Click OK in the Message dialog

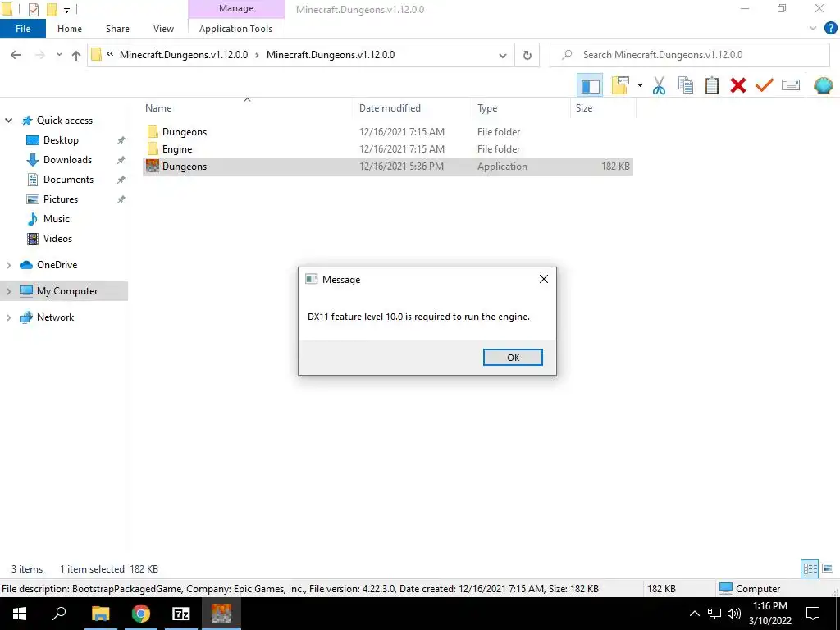513,358
